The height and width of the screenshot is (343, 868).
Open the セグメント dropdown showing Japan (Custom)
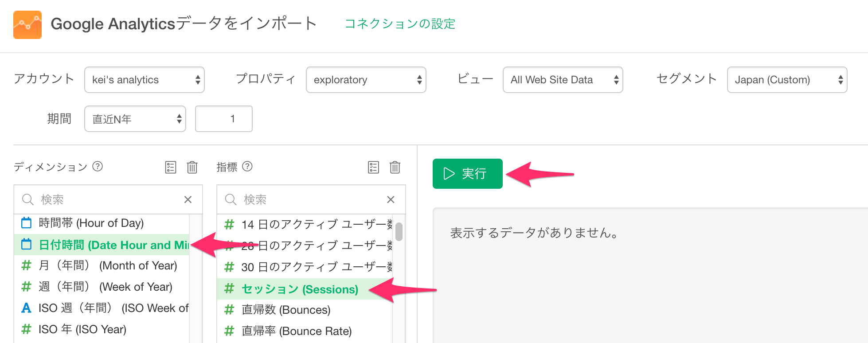tap(787, 80)
